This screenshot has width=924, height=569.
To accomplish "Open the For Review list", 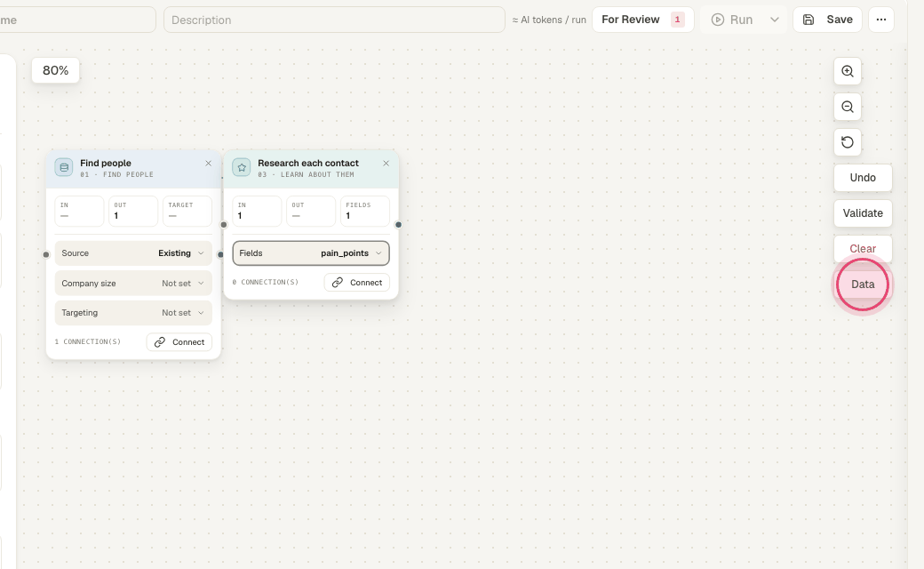I will 643,20.
